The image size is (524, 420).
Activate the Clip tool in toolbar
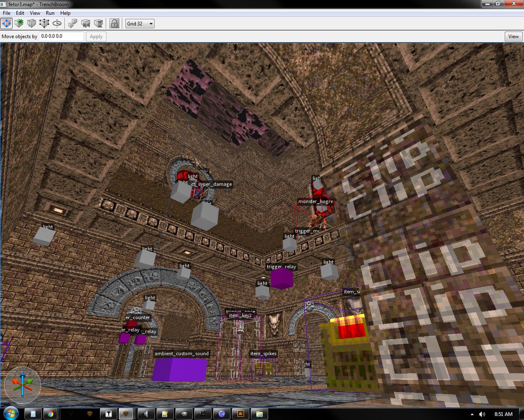[x=31, y=23]
